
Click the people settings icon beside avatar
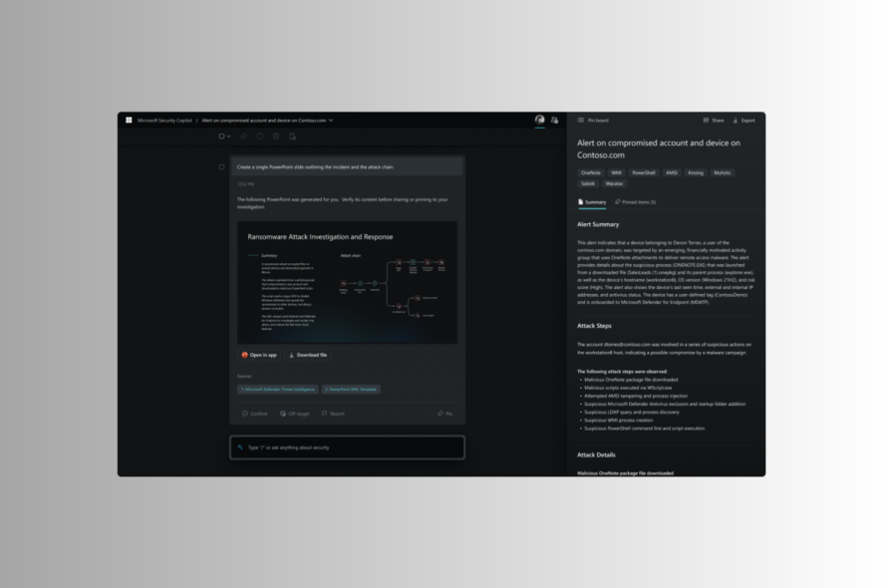[555, 120]
